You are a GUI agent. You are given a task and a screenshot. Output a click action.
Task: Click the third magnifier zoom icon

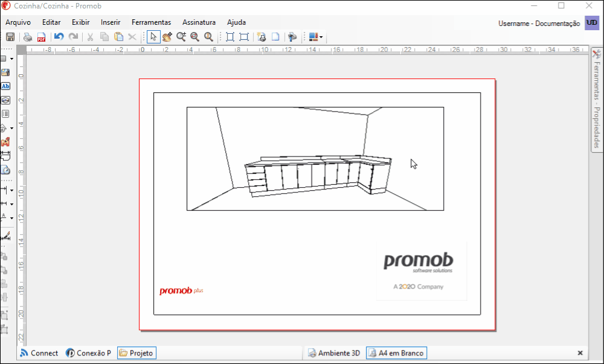(209, 37)
